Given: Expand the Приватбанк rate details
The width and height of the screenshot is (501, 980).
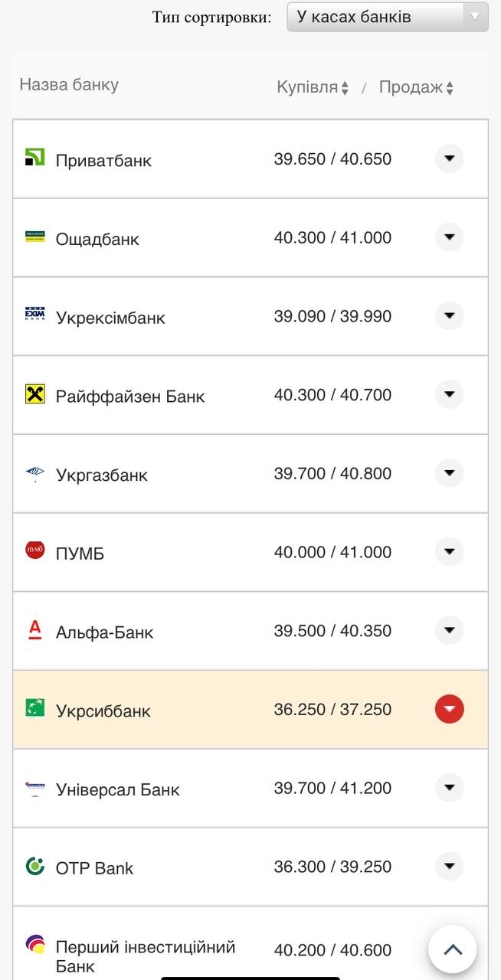Looking at the screenshot, I should tap(450, 159).
